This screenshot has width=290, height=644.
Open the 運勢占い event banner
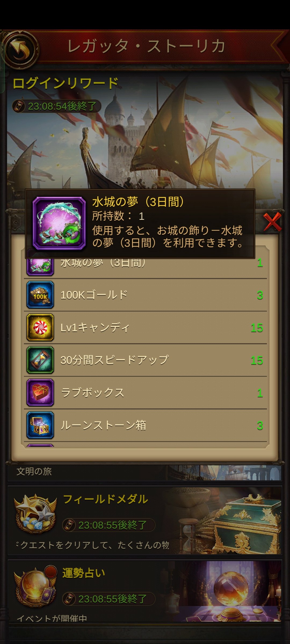145,591
